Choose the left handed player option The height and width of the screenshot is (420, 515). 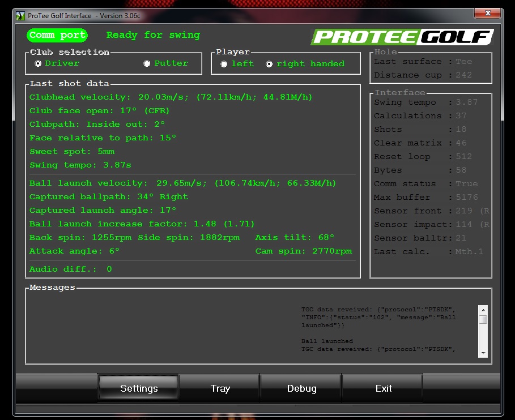coord(224,64)
